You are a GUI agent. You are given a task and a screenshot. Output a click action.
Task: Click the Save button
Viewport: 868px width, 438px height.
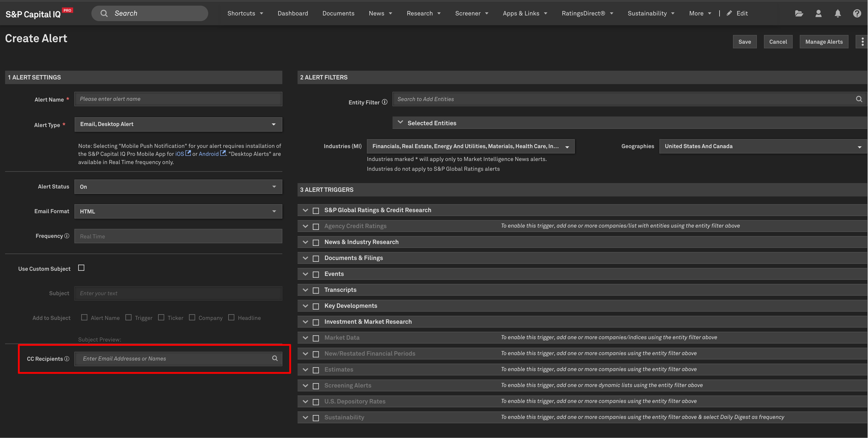point(745,42)
